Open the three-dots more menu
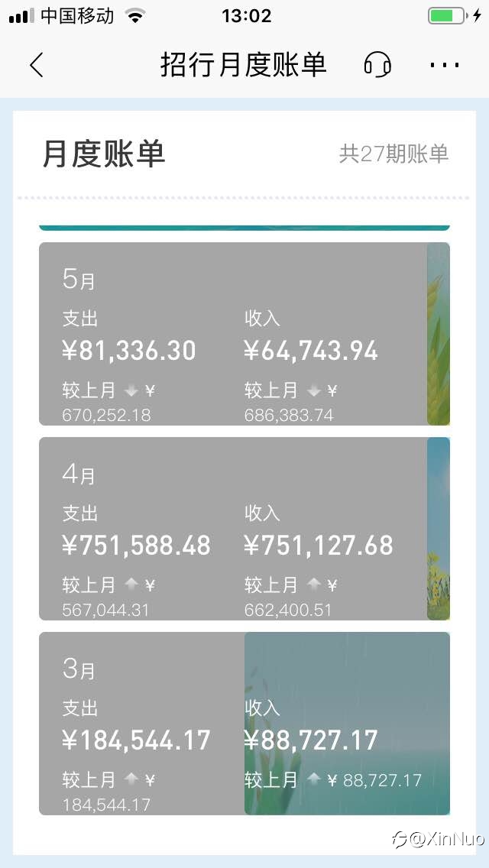 pyautogui.click(x=444, y=65)
